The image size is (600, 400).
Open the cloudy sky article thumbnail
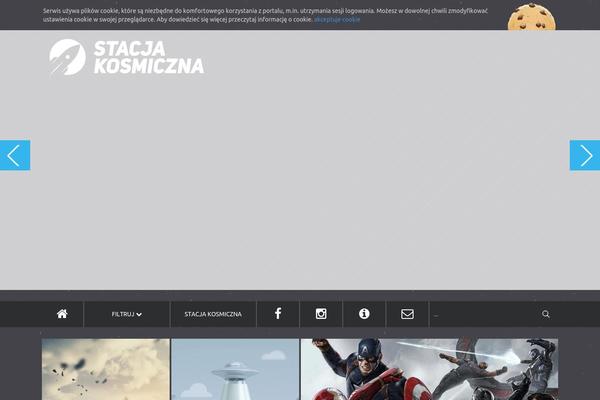pos(106,369)
